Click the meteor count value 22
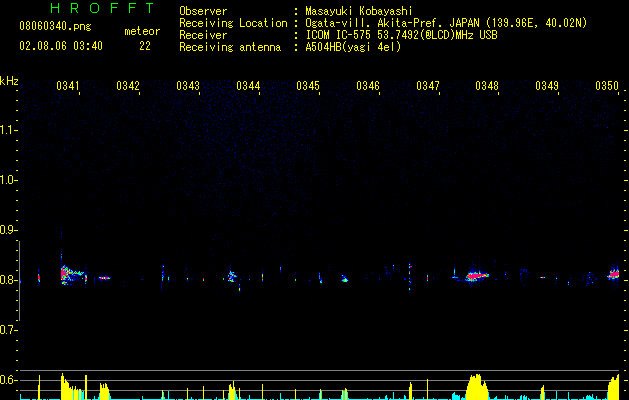 click(x=145, y=46)
